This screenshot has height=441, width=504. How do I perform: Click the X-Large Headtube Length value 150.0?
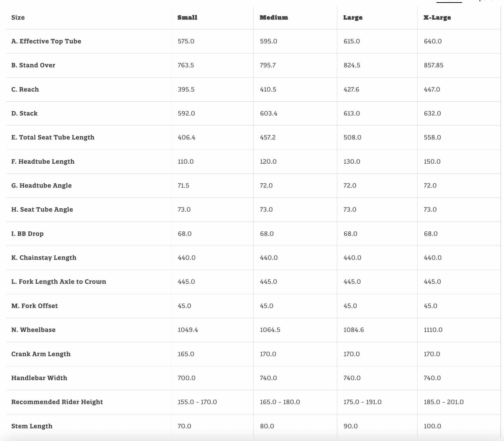432,162
